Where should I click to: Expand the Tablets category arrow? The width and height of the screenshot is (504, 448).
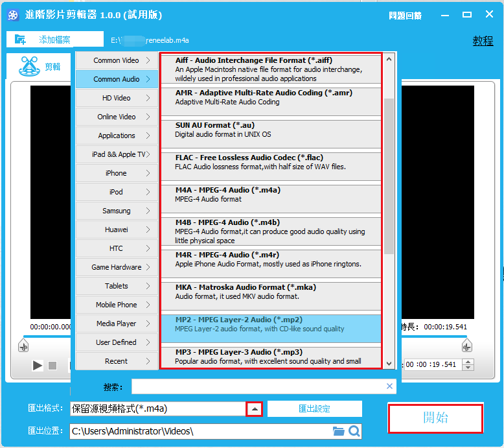(148, 286)
